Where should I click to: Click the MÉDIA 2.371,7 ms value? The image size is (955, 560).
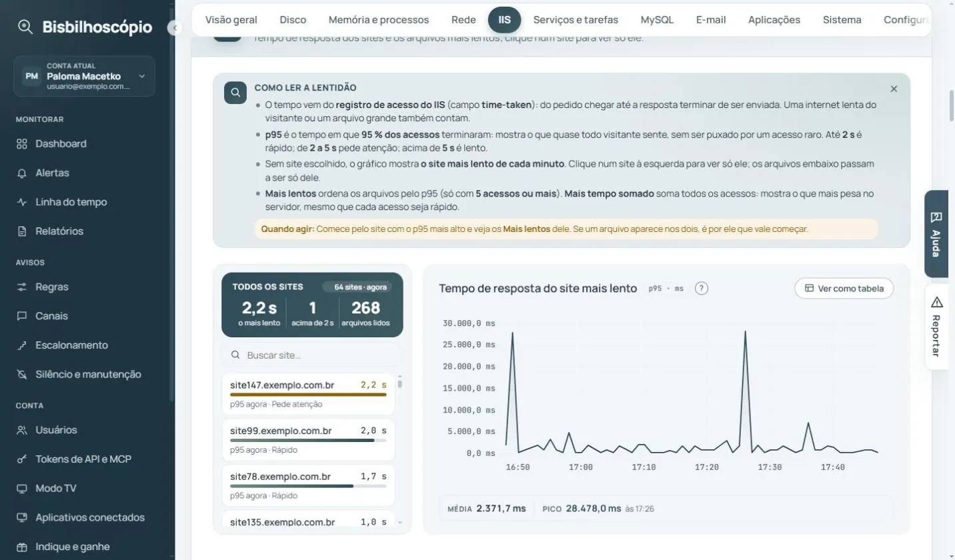[x=501, y=509]
